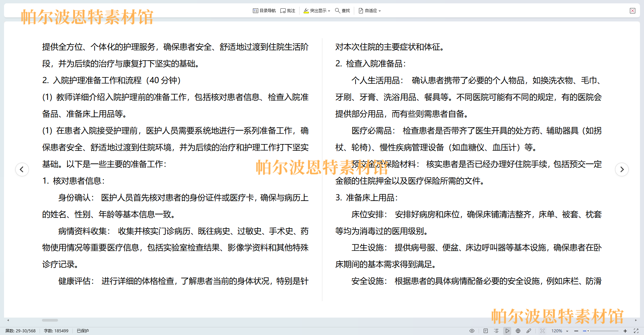Go to previous page with left arrow

pos(22,169)
